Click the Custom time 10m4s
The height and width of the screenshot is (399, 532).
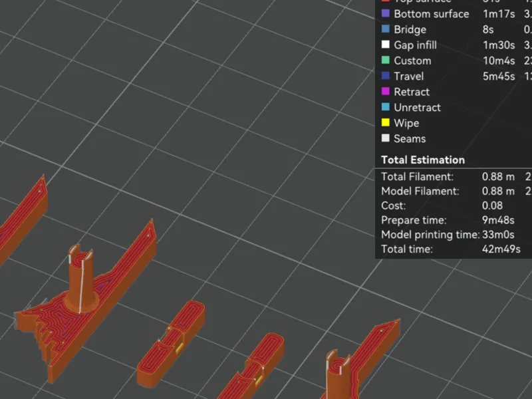click(498, 61)
